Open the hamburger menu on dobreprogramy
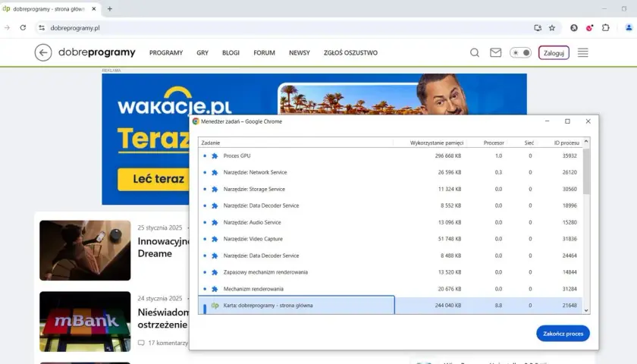637x364 pixels. (x=583, y=53)
